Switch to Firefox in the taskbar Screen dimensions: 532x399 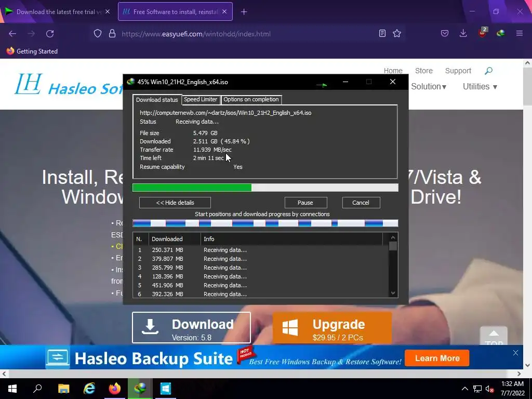pos(114,389)
